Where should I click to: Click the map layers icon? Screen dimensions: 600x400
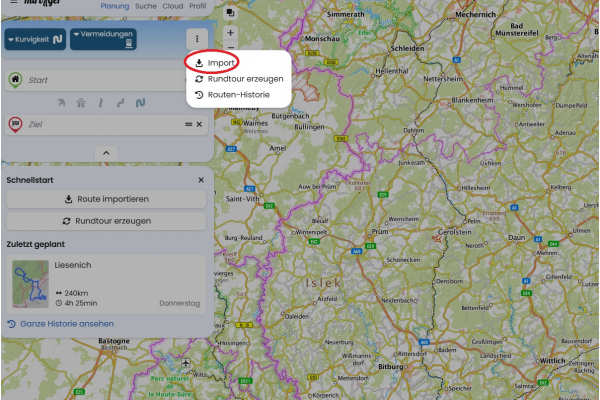(x=231, y=13)
